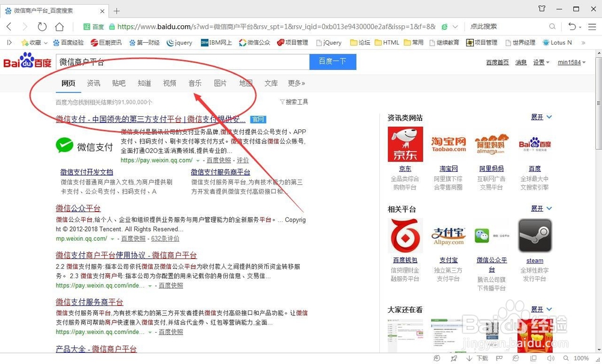The width and height of the screenshot is (602, 364).
Task: Select the 图片 search tab
Action: click(x=220, y=83)
